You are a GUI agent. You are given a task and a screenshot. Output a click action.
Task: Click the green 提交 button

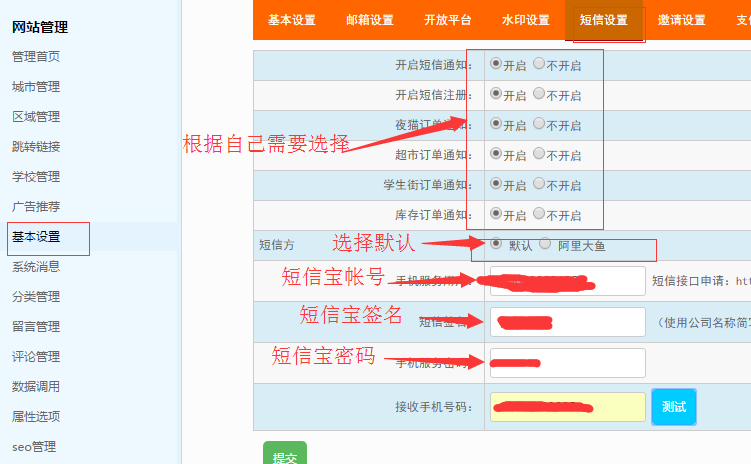coord(284,456)
